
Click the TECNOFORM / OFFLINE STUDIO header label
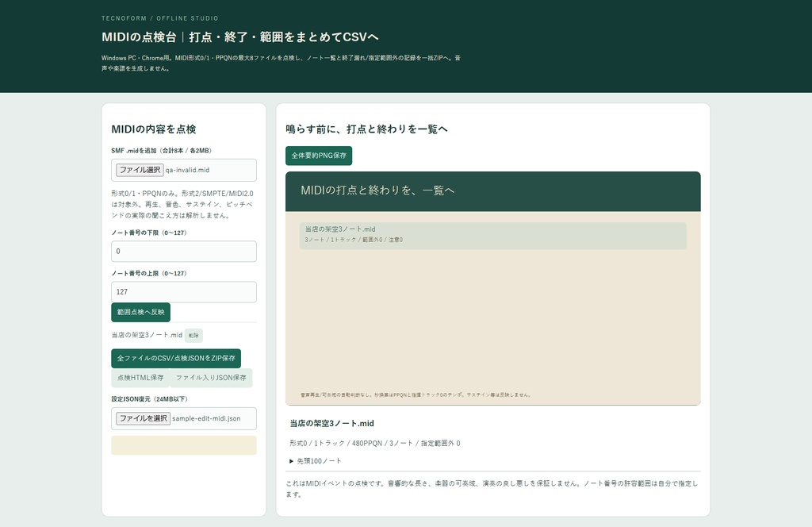(x=160, y=18)
